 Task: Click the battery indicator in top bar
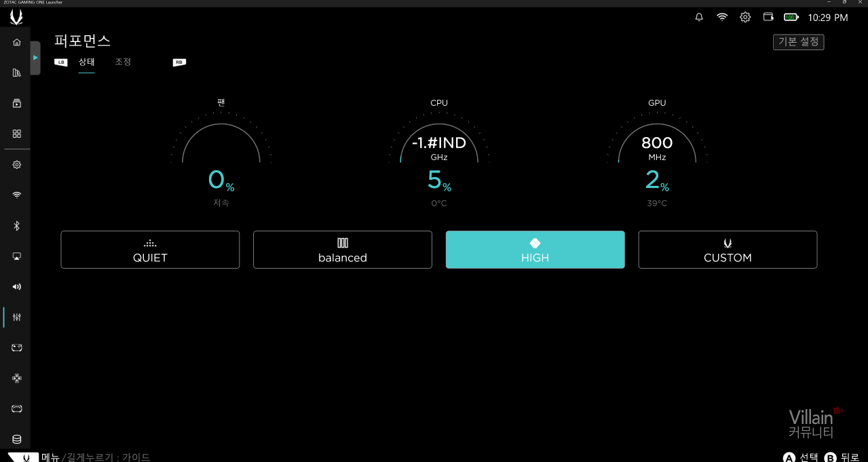(791, 17)
